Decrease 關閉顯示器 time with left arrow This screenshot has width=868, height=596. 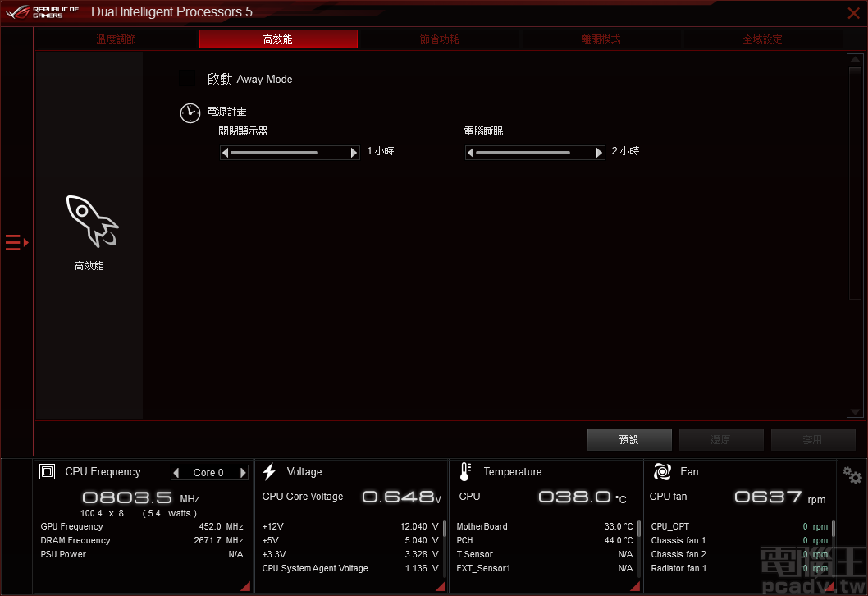[225, 153]
